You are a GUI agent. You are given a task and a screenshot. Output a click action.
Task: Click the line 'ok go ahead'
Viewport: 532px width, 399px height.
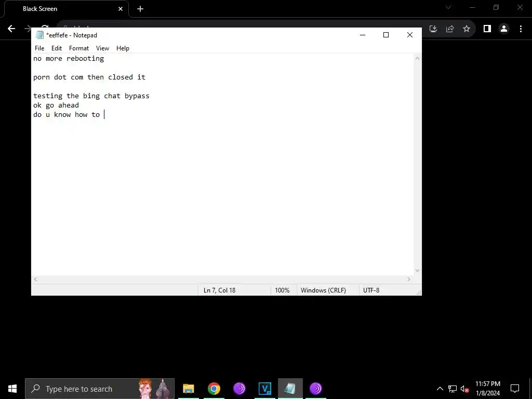[x=56, y=105]
